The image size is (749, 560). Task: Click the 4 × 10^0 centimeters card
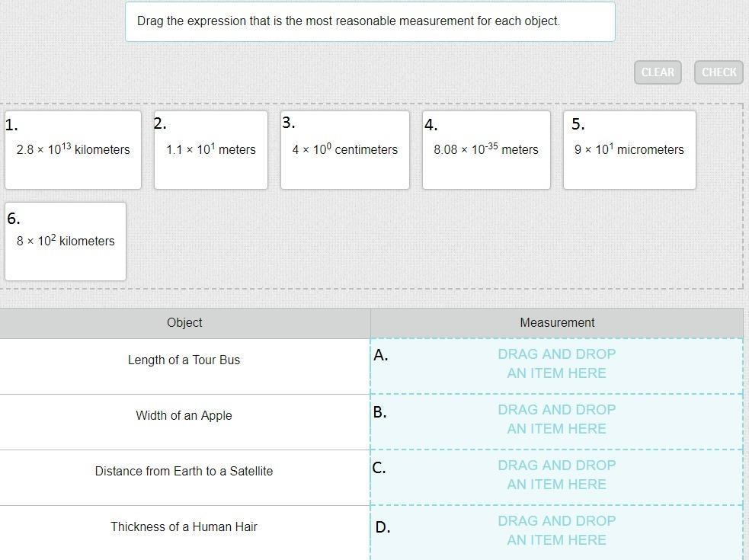coord(344,150)
